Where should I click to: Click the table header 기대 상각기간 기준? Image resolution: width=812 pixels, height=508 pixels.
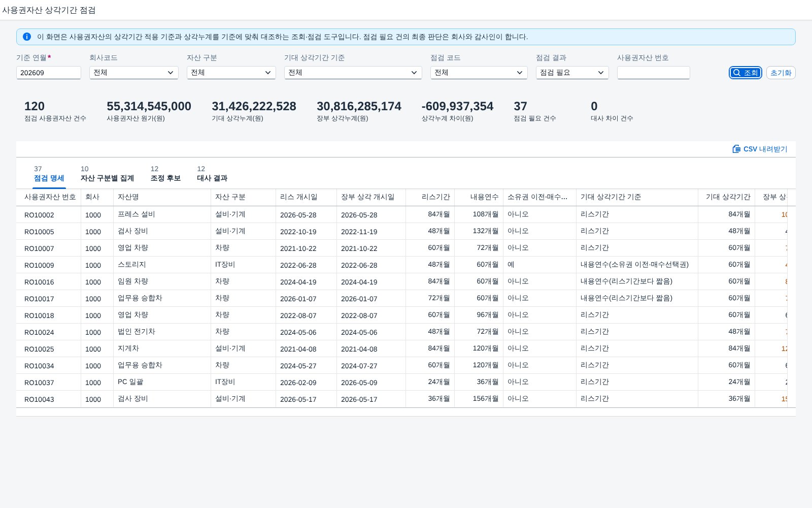click(x=637, y=197)
